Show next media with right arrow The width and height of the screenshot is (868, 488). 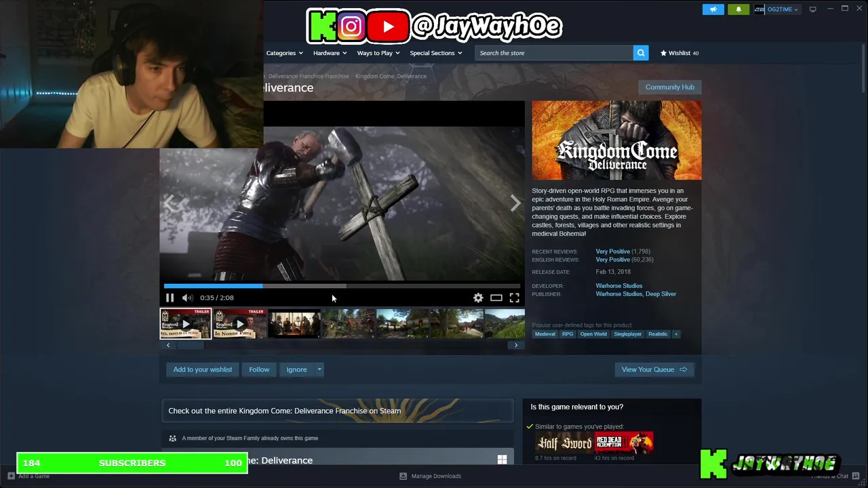point(515,203)
